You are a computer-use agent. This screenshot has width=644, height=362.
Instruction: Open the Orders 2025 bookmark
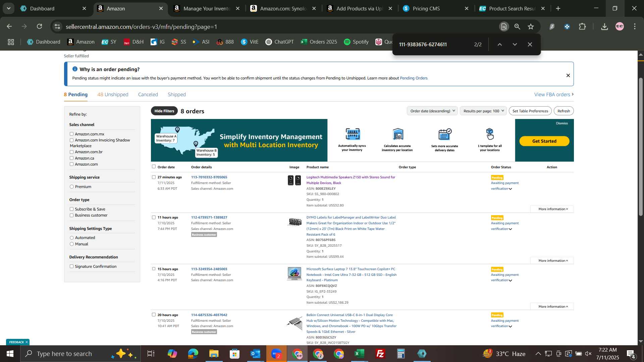[319, 42]
